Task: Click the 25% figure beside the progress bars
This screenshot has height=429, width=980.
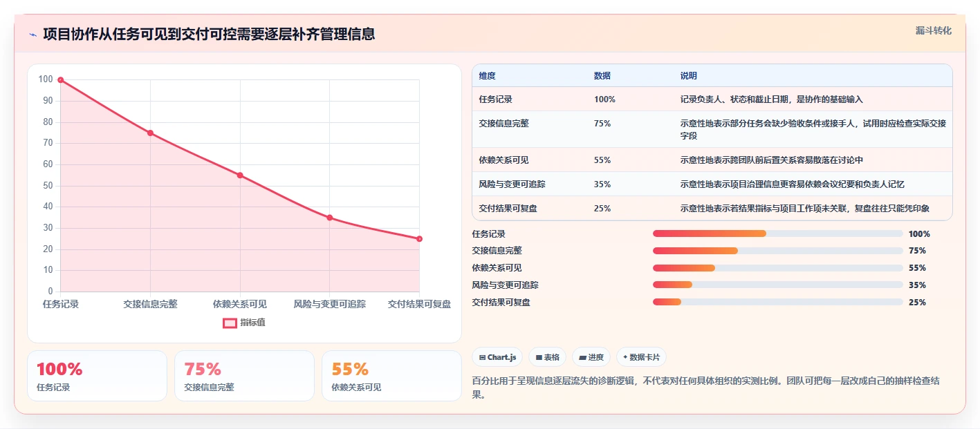Action: [x=917, y=302]
